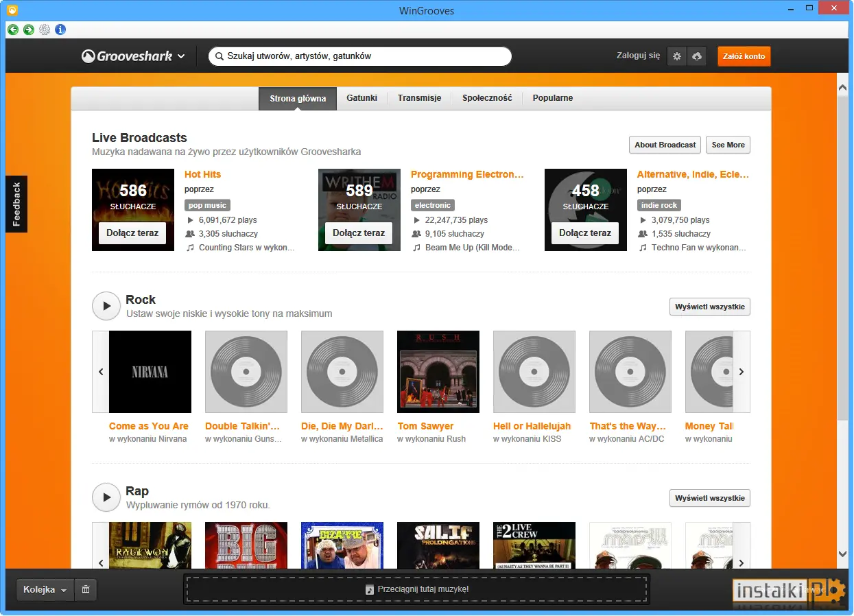Clear queue with the trash icon
The image size is (854, 616).
[x=86, y=589]
